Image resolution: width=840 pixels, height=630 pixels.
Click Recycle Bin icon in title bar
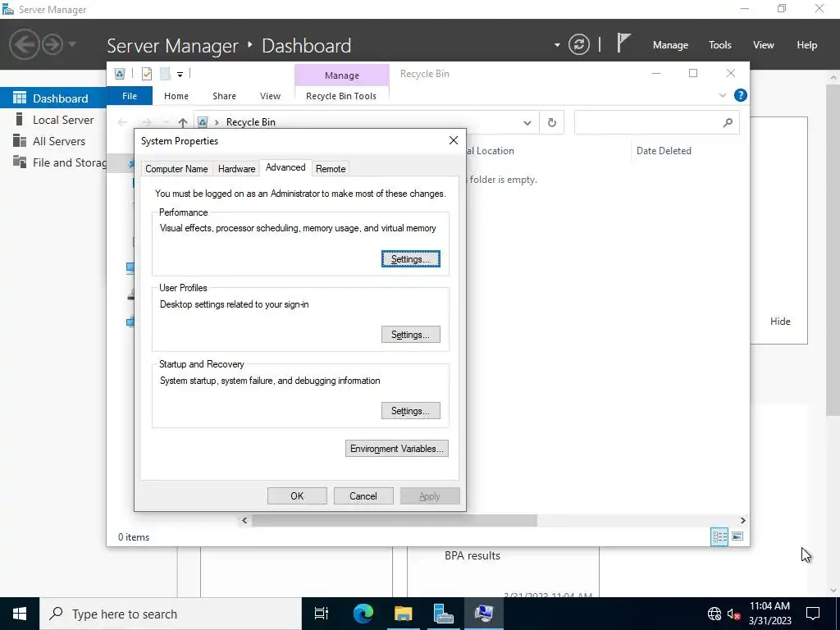tap(120, 74)
